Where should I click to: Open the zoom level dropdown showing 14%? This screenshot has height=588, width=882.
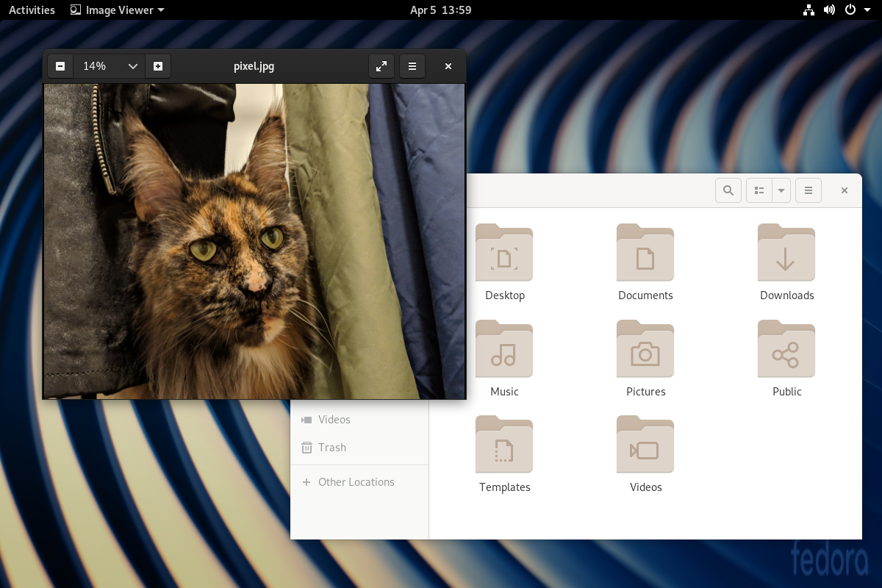pyautogui.click(x=109, y=65)
